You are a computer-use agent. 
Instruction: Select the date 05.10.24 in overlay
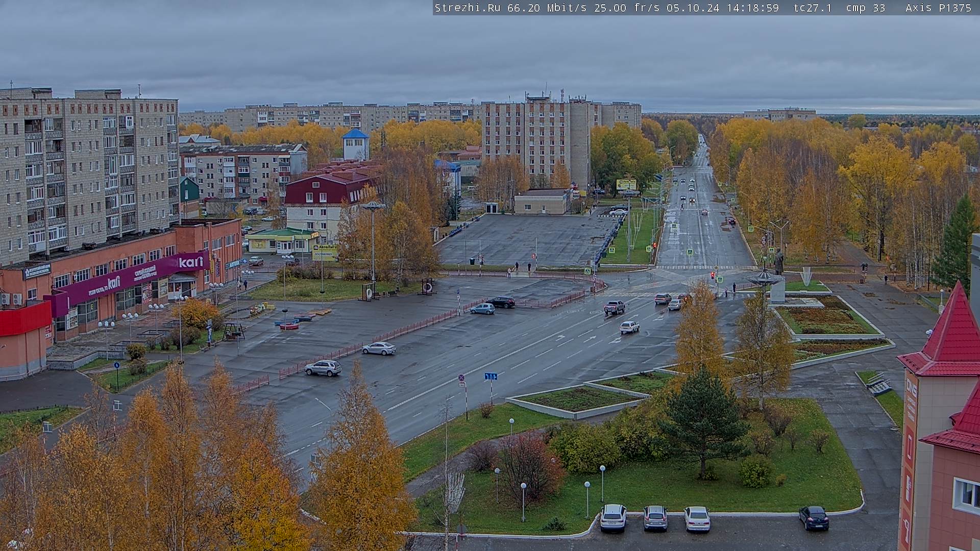tap(693, 8)
